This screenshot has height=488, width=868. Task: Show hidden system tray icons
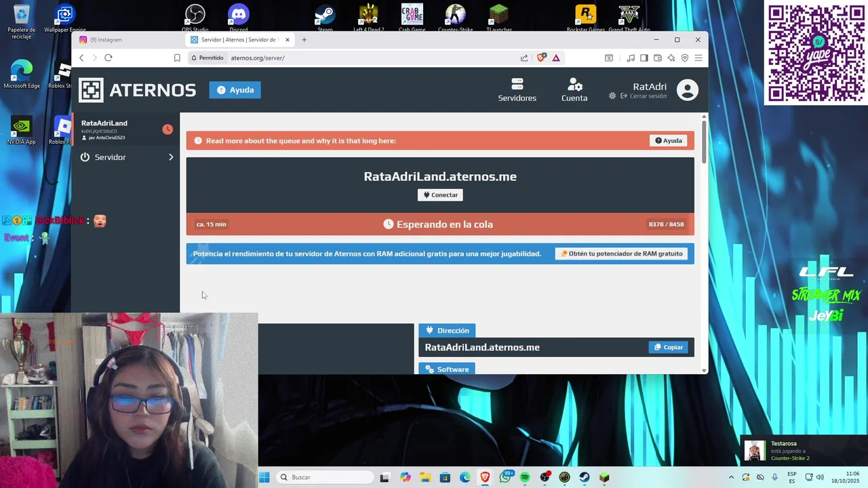(731, 477)
